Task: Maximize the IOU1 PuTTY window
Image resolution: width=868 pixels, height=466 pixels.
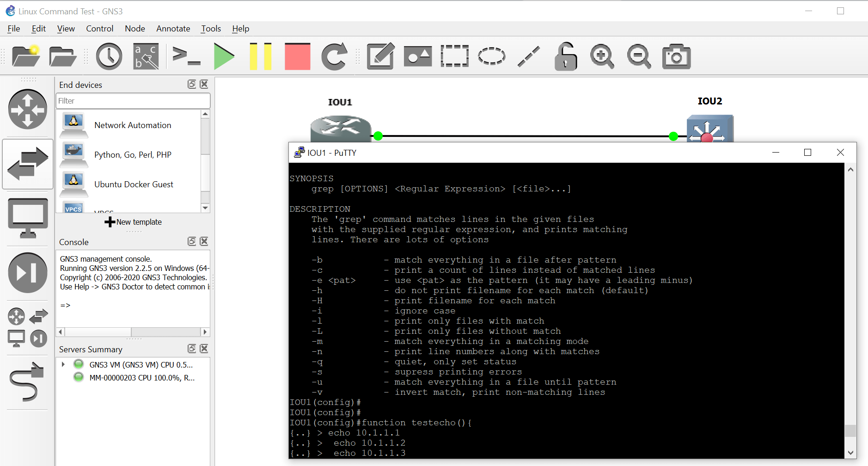Action: (x=807, y=152)
